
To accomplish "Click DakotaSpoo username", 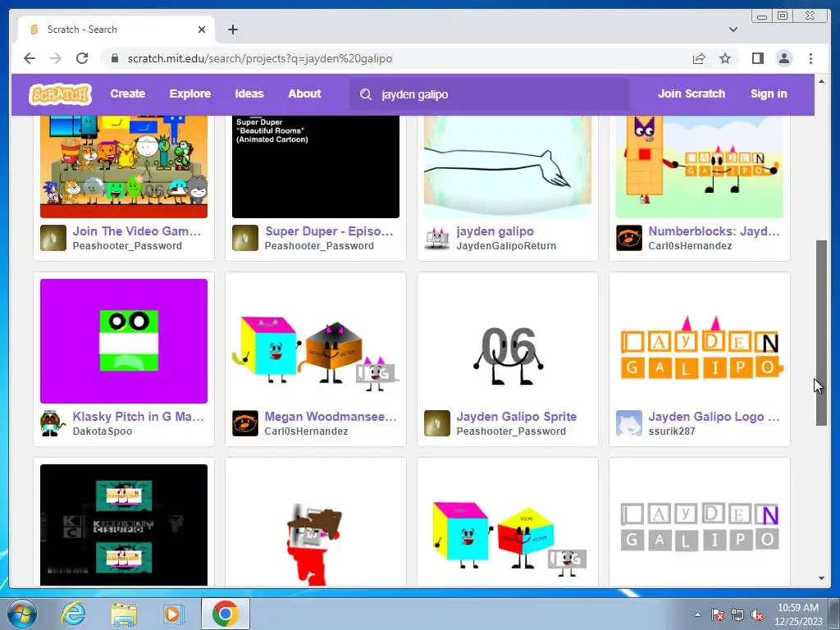I will point(103,431).
